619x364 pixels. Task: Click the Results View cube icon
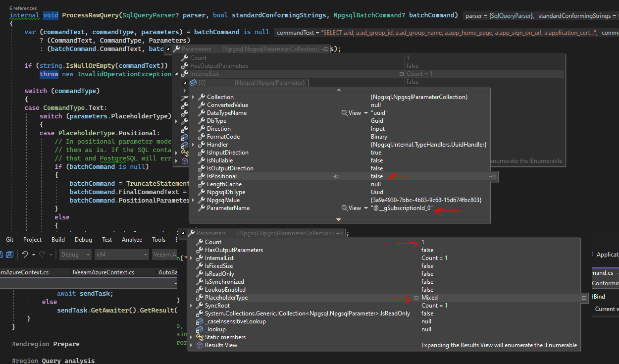(x=199, y=345)
